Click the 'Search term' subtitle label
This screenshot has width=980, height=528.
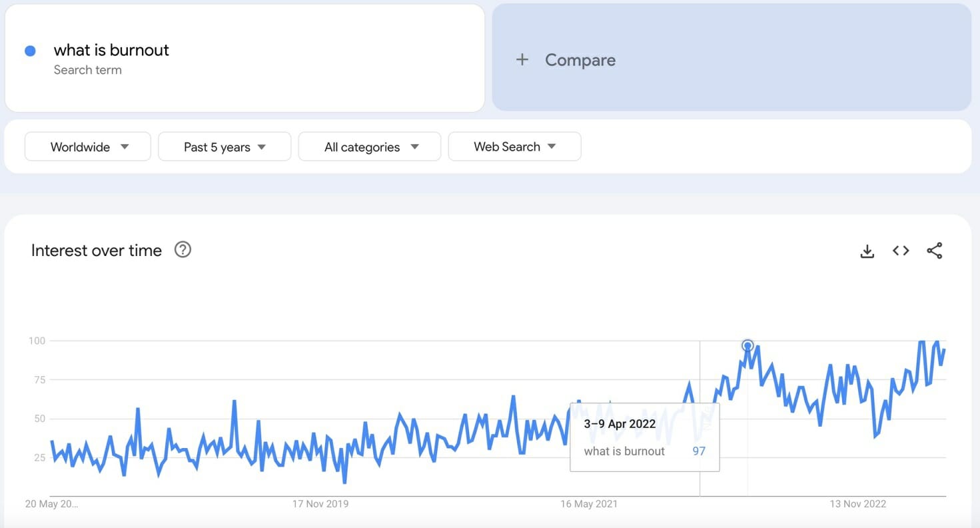87,70
